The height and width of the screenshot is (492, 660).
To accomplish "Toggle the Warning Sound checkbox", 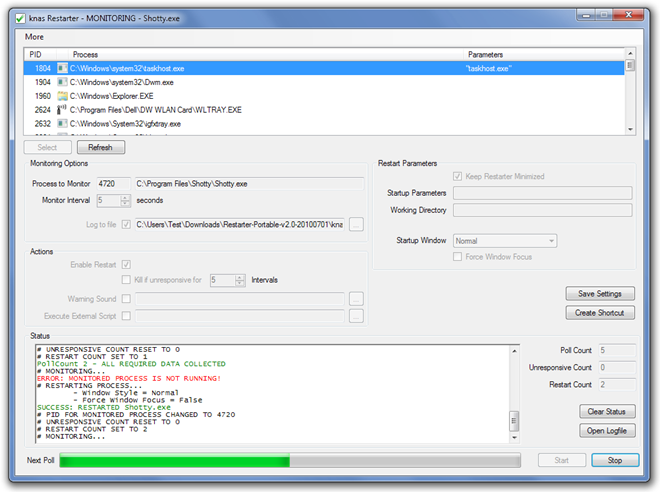I will pyautogui.click(x=126, y=298).
